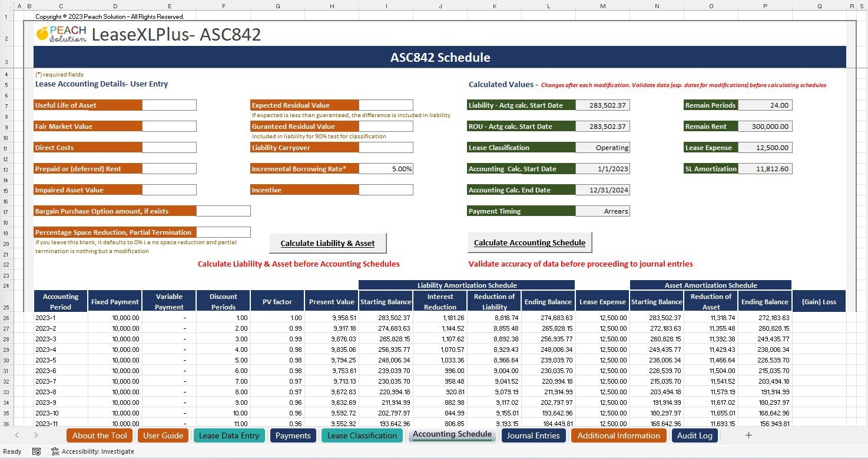
Task: Select the Accounting Period column header
Action: tap(61, 301)
